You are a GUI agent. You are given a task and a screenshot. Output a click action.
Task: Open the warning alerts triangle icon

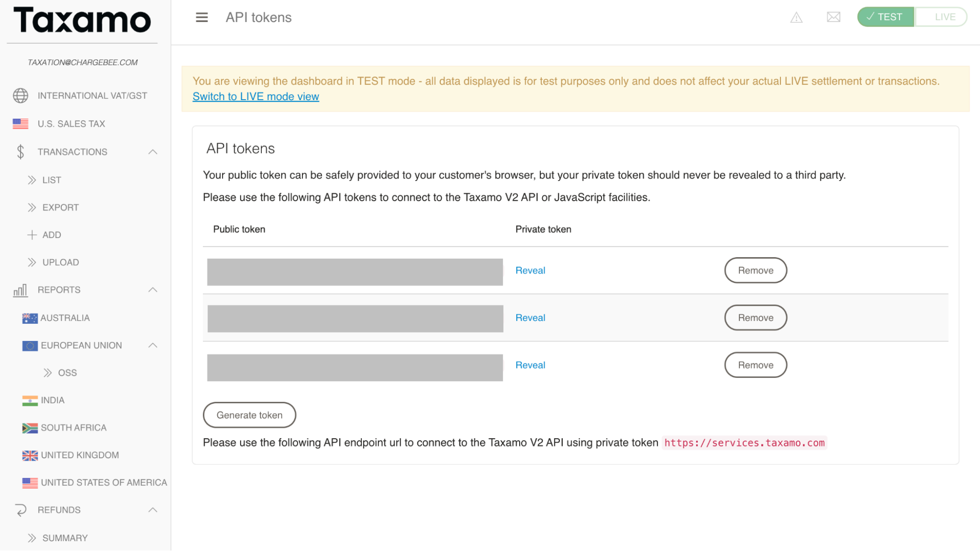click(796, 18)
